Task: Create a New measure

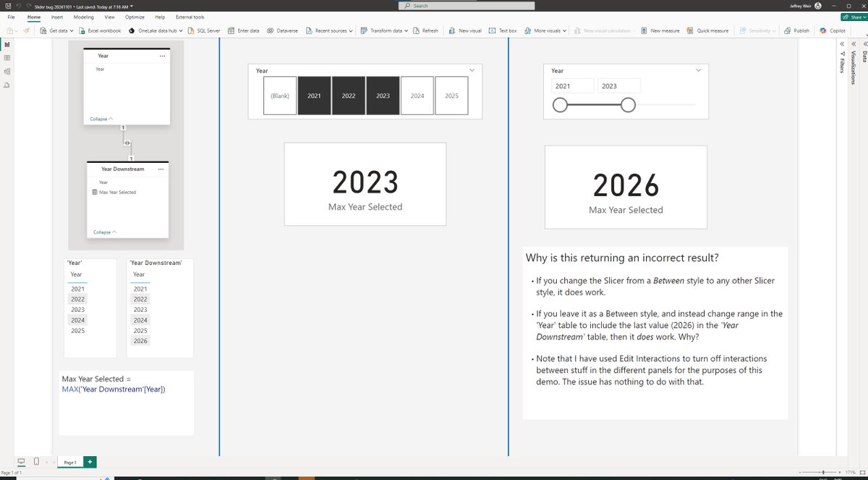Action: (x=660, y=31)
